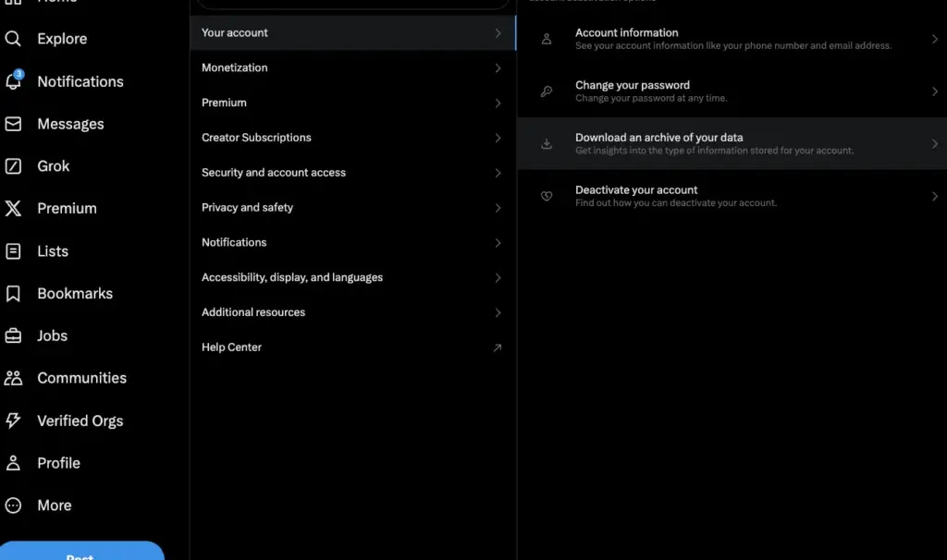Open the Help Center external link

click(352, 347)
